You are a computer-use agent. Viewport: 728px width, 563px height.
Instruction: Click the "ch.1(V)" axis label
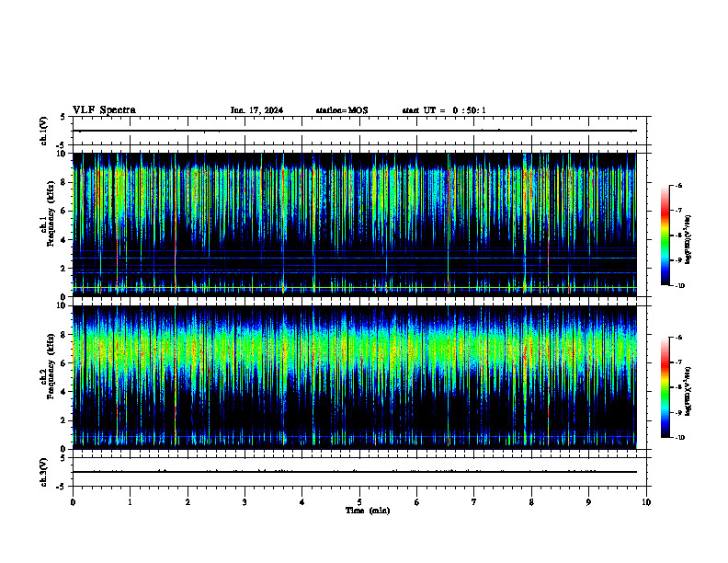pyautogui.click(x=44, y=131)
